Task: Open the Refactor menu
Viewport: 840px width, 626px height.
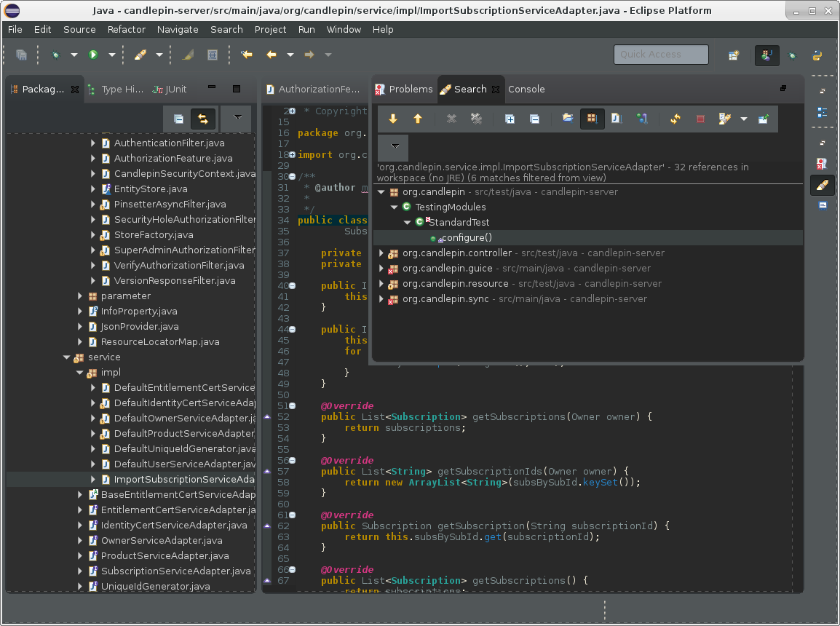Action: 126,29
